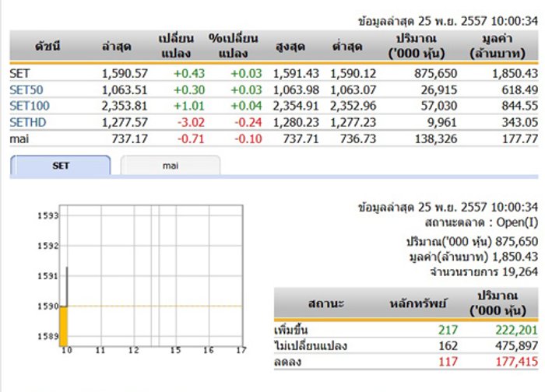This screenshot has height=392, width=545.
Task: Open the SETHD index link
Action: pos(28,122)
